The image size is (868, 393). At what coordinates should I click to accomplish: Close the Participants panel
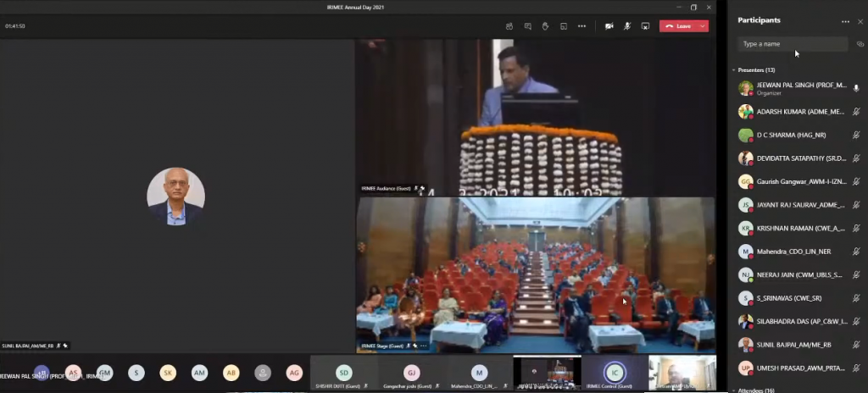click(x=860, y=21)
